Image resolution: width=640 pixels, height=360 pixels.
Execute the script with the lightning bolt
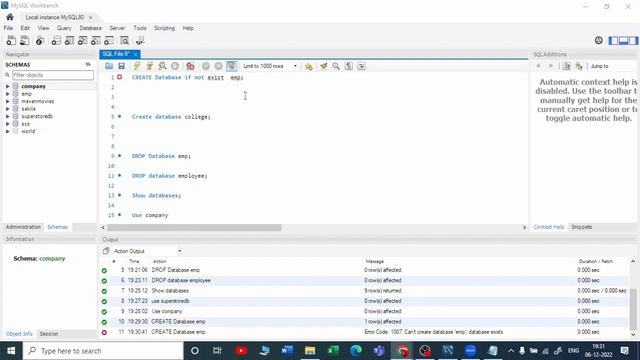coord(137,66)
